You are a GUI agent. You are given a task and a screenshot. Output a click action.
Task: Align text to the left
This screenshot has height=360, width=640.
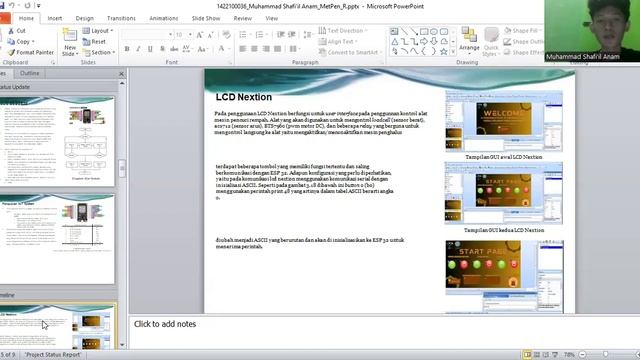[x=243, y=49]
